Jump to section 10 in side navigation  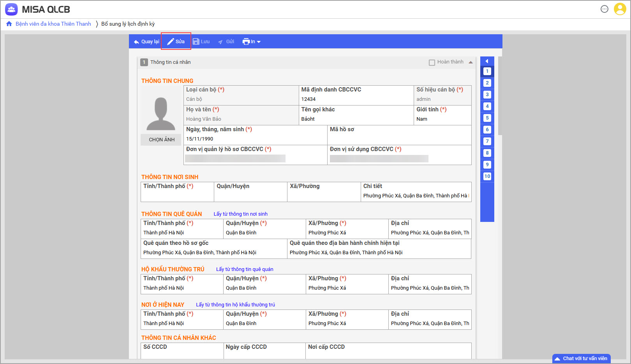(x=487, y=176)
